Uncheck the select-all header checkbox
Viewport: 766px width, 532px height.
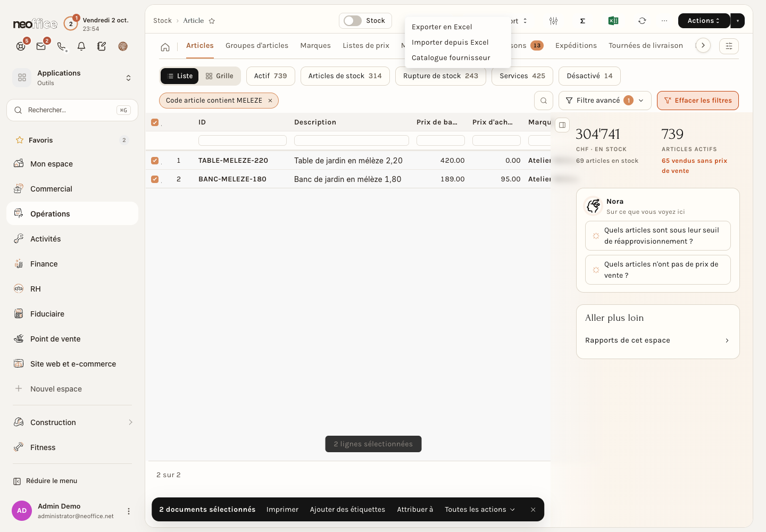pyautogui.click(x=155, y=122)
